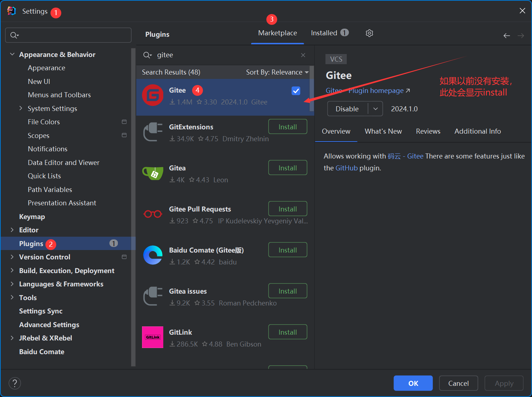The image size is (532, 397).
Task: Click the plugin results list scrollbar
Action: click(x=312, y=88)
